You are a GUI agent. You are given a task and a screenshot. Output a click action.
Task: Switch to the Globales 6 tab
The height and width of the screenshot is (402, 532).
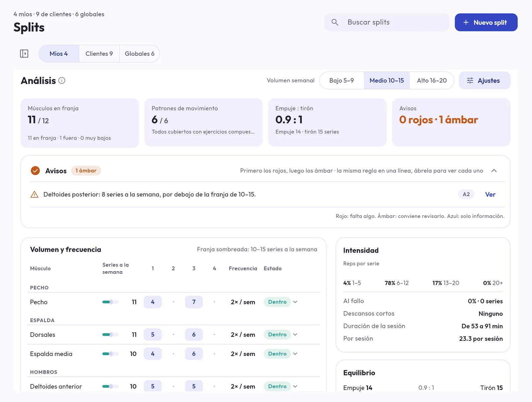point(140,53)
